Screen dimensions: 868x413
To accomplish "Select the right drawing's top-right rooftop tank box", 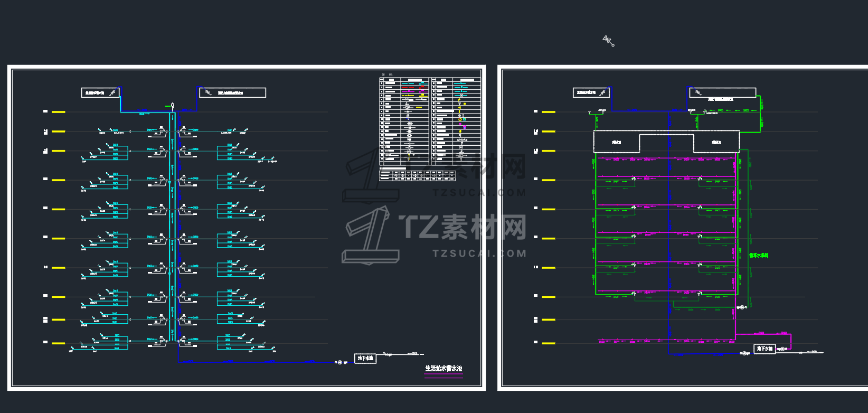I will [723, 92].
